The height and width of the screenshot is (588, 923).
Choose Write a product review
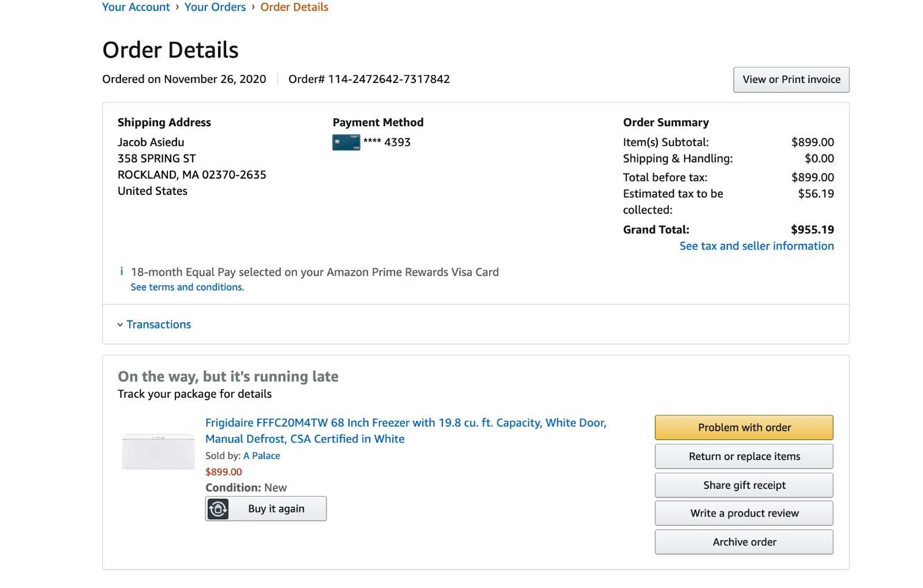coord(744,513)
